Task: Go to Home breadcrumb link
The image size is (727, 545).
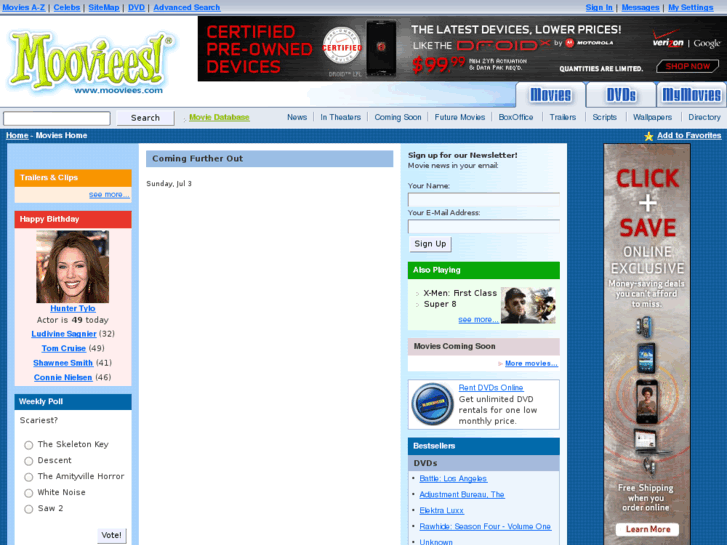Action: tap(17, 135)
